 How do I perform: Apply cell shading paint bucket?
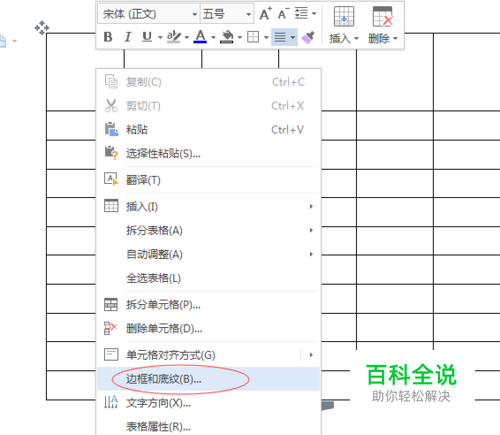[227, 37]
